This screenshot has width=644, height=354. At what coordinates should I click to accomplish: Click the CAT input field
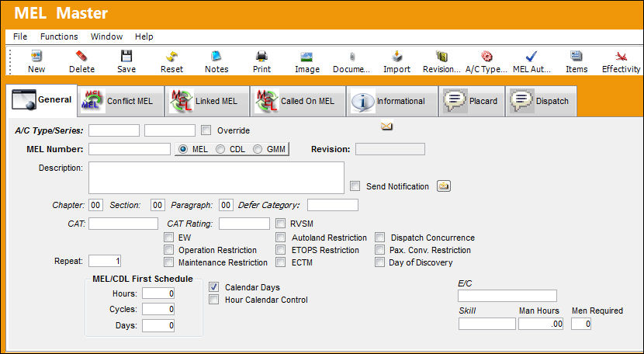tap(123, 224)
